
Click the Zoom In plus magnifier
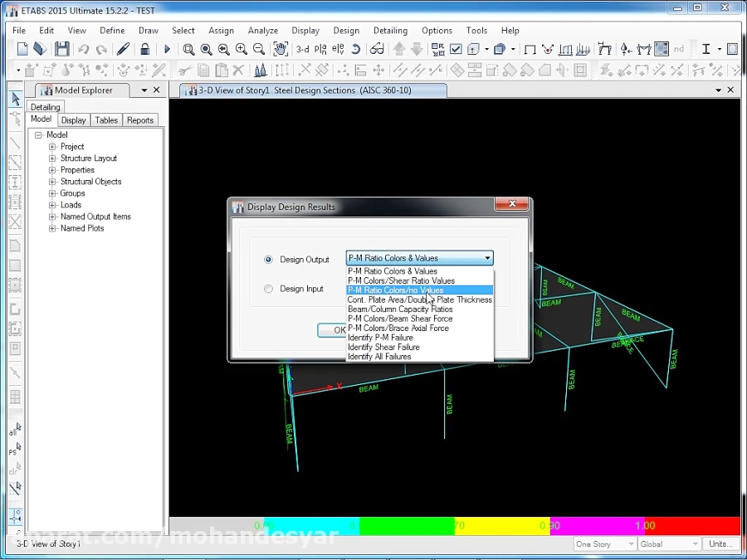(x=242, y=50)
